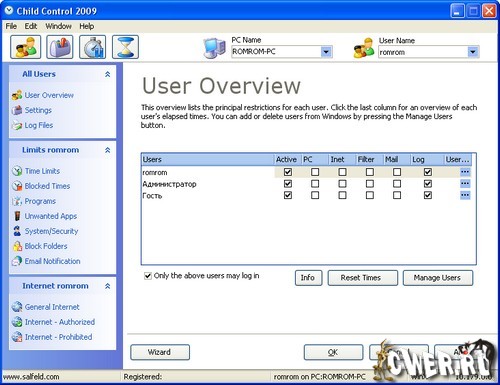Collapse the All Users panel
The image size is (500, 385).
[x=107, y=74]
